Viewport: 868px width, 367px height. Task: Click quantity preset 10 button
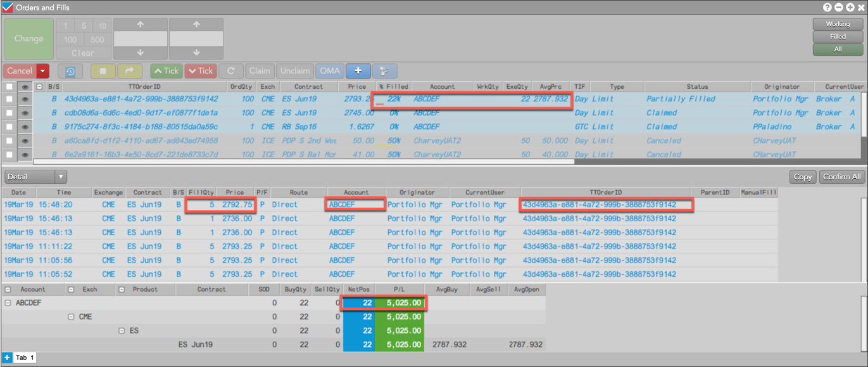click(102, 25)
